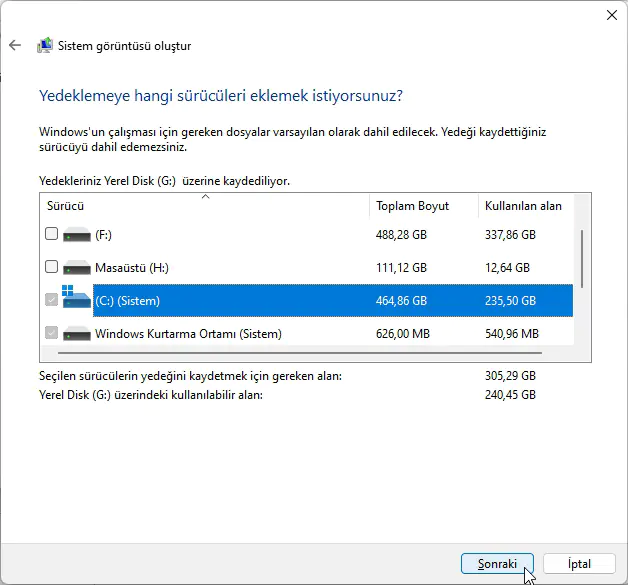Click the 111,12 GB total size value
Viewport: 628px width, 585px height.
coord(401,267)
